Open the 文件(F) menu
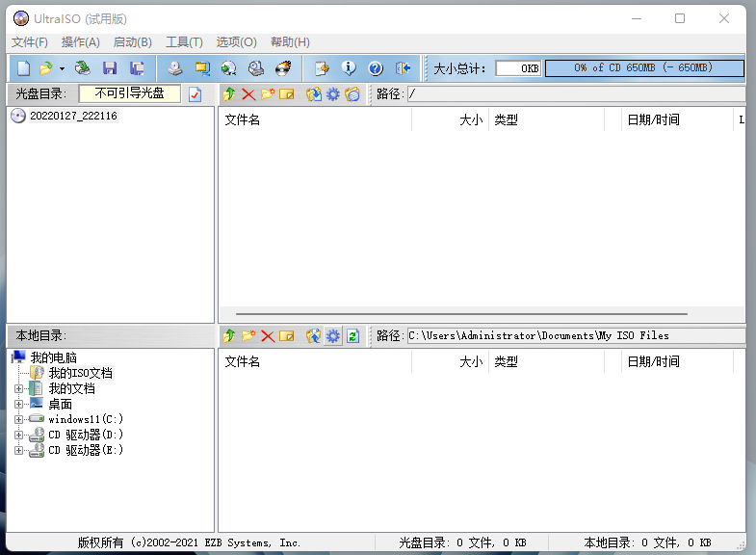Screen dimensions: 756x555 click(x=30, y=42)
